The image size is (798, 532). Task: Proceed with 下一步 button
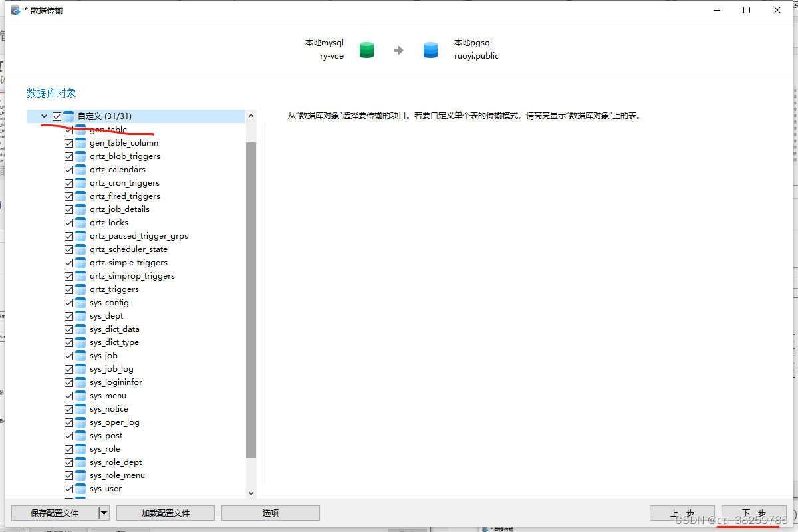(x=754, y=513)
